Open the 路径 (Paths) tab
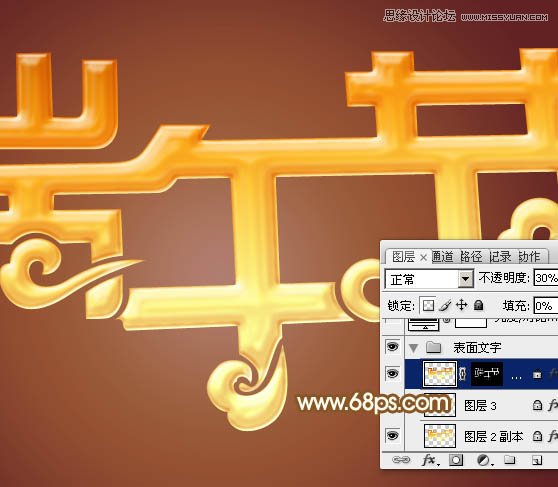 471,256
